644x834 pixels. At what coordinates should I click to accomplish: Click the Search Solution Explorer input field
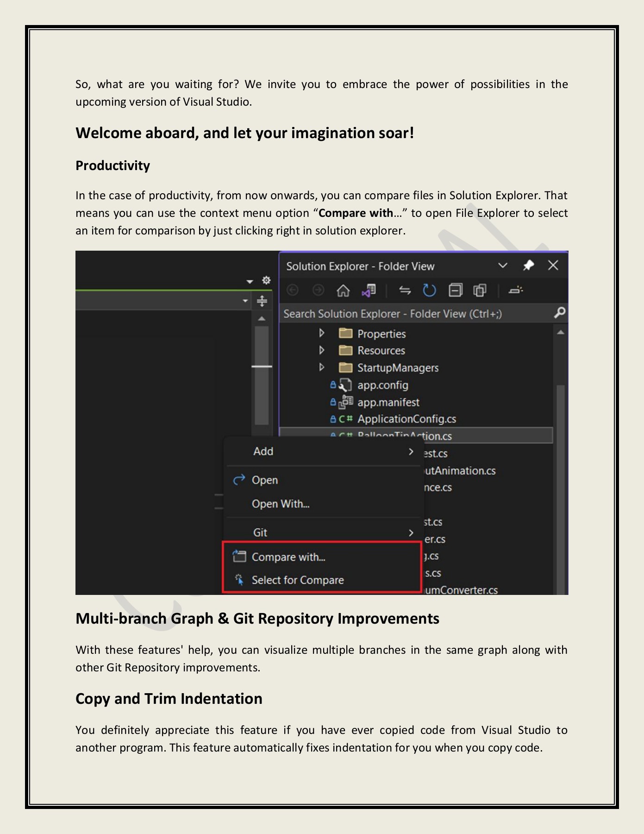tap(417, 314)
